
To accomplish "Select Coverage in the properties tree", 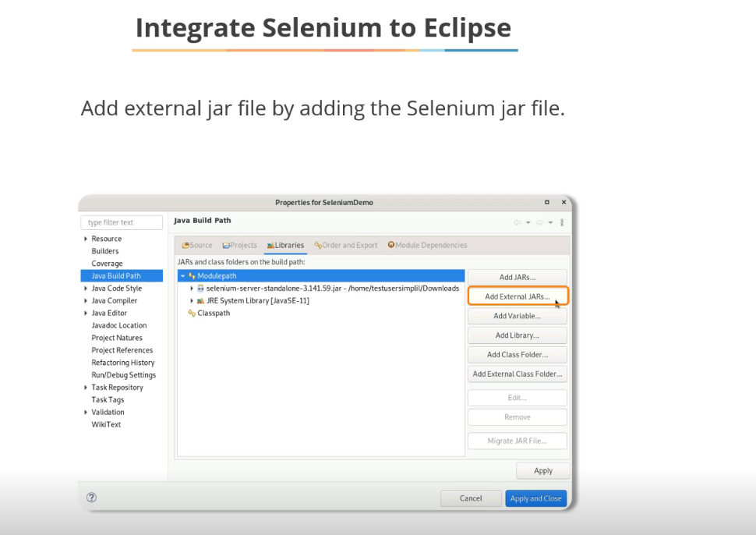I will [x=107, y=264].
